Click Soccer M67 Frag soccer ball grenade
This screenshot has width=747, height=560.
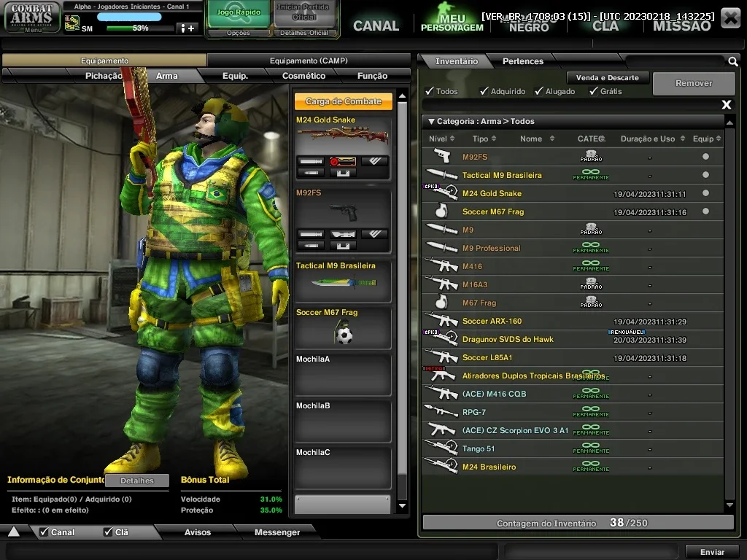(x=343, y=332)
